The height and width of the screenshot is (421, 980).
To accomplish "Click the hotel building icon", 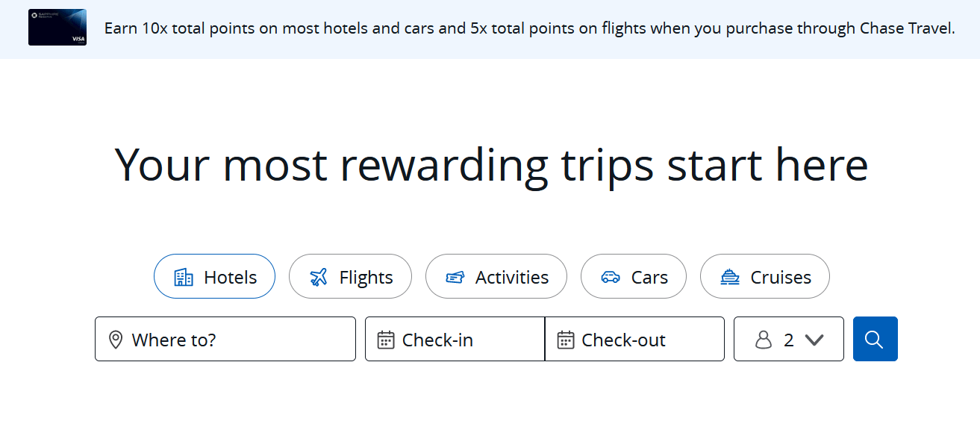I will [183, 277].
